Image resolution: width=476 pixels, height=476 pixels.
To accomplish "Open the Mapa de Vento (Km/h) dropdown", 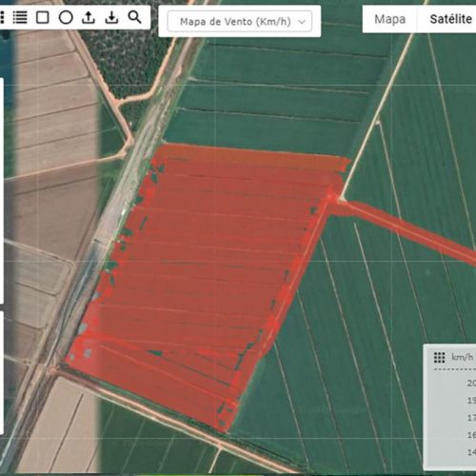I will tap(240, 22).
